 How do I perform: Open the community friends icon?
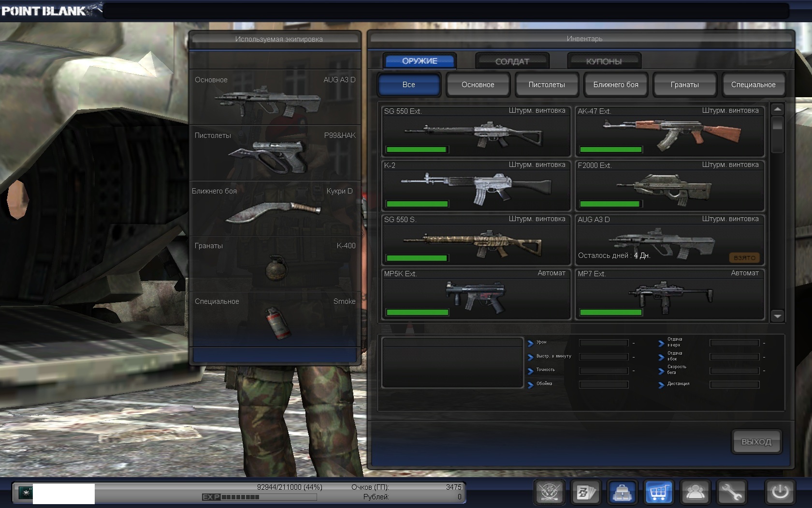695,493
